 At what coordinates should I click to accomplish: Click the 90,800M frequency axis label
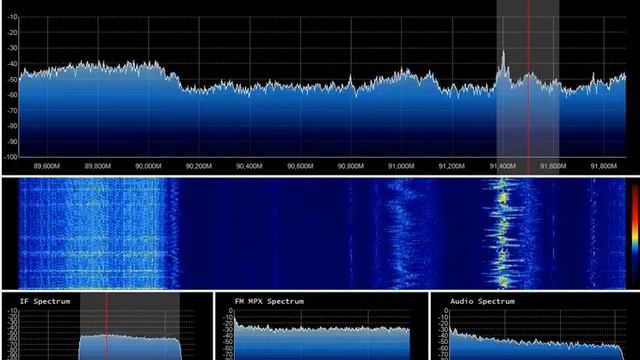pos(351,166)
